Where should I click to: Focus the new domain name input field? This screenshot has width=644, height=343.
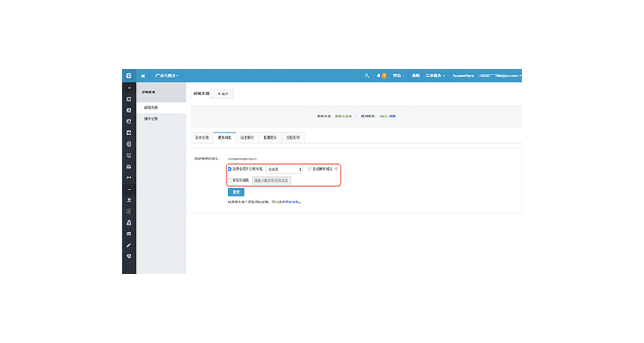pyautogui.click(x=271, y=181)
